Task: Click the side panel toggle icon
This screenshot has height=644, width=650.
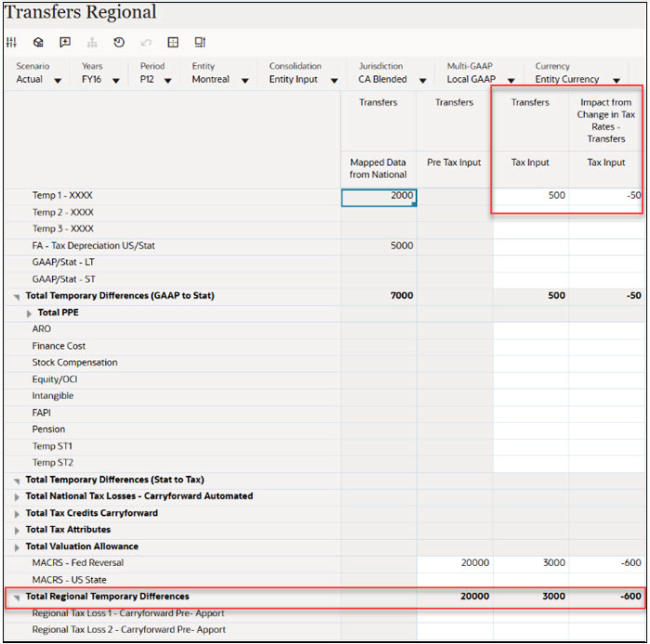Action: pyautogui.click(x=200, y=42)
